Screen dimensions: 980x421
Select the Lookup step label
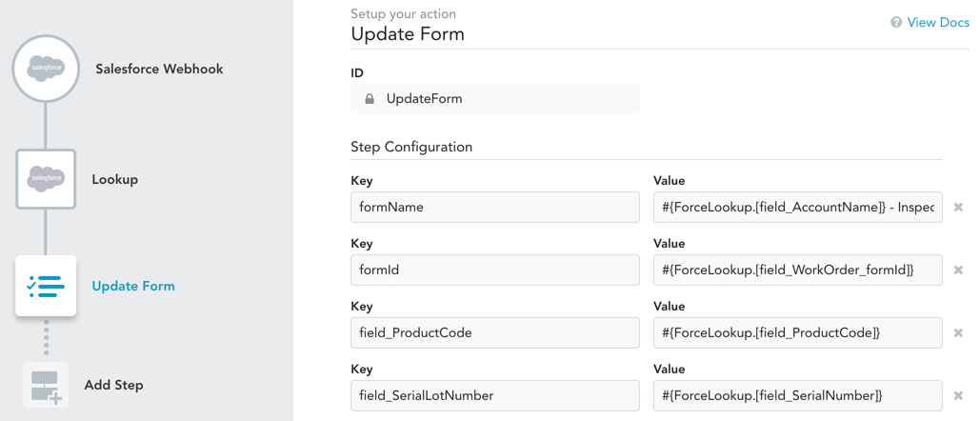click(x=115, y=179)
